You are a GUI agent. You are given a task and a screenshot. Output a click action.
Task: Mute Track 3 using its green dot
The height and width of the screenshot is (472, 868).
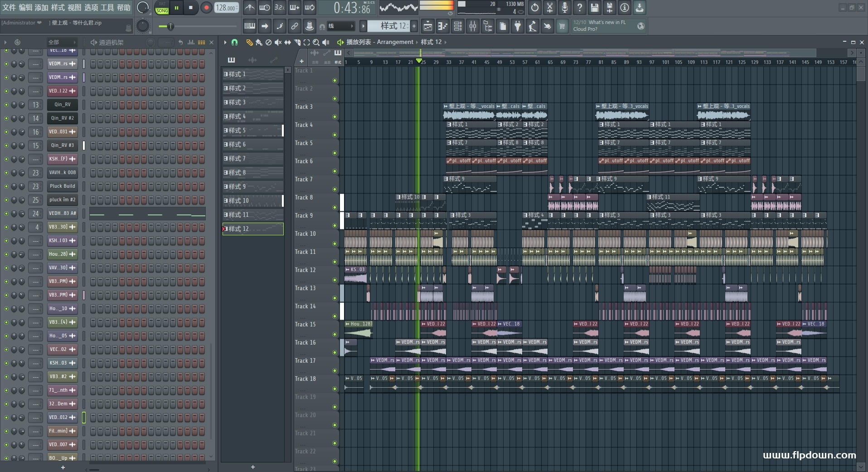pos(335,117)
